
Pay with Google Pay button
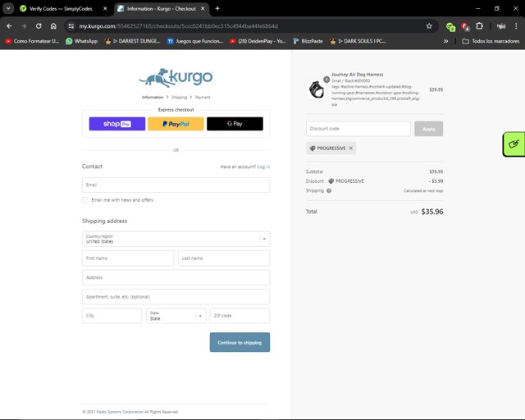(x=235, y=124)
